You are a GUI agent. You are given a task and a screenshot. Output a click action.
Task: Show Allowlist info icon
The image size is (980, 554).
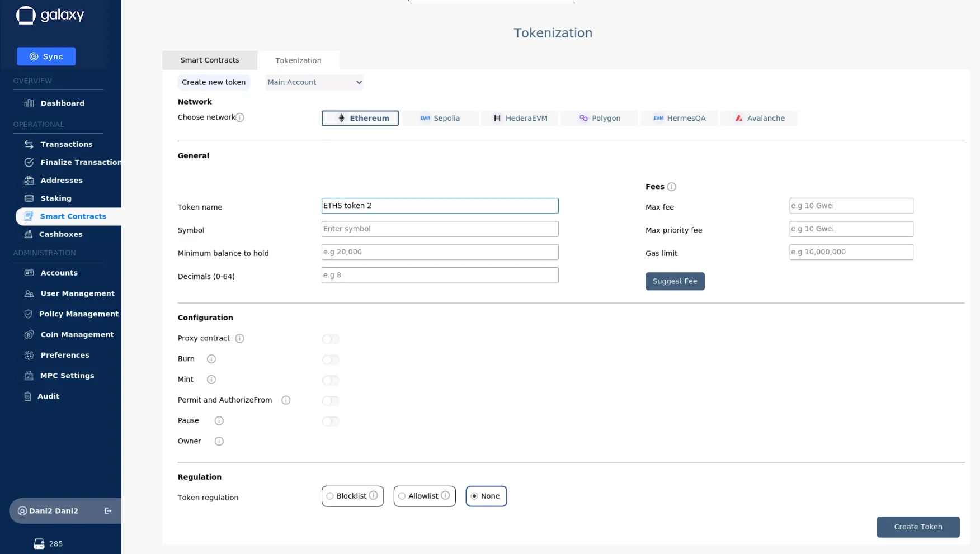point(445,495)
